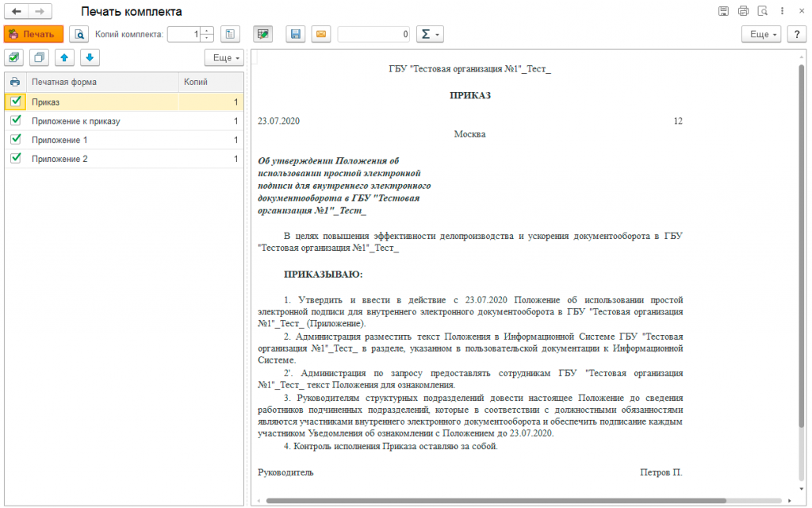Open the Σ summation dropdown
Screen dimensions: 812x508
[428, 34]
